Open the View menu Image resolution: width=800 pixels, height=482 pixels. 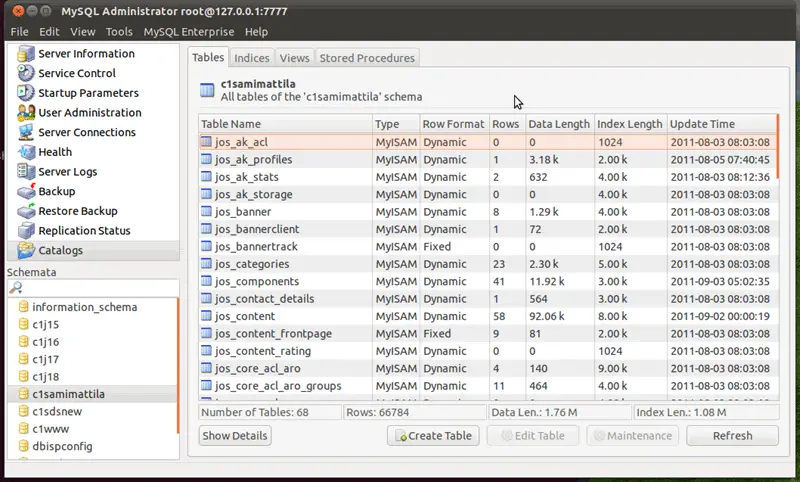(83, 32)
